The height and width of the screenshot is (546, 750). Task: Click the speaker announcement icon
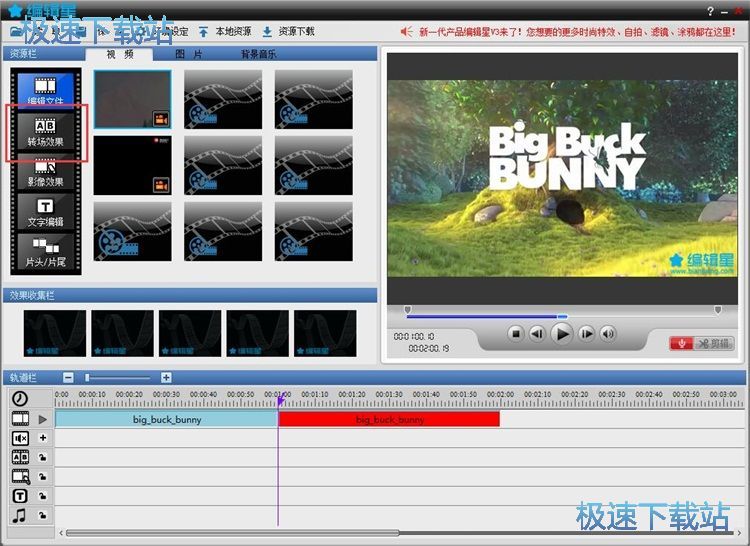click(x=407, y=32)
